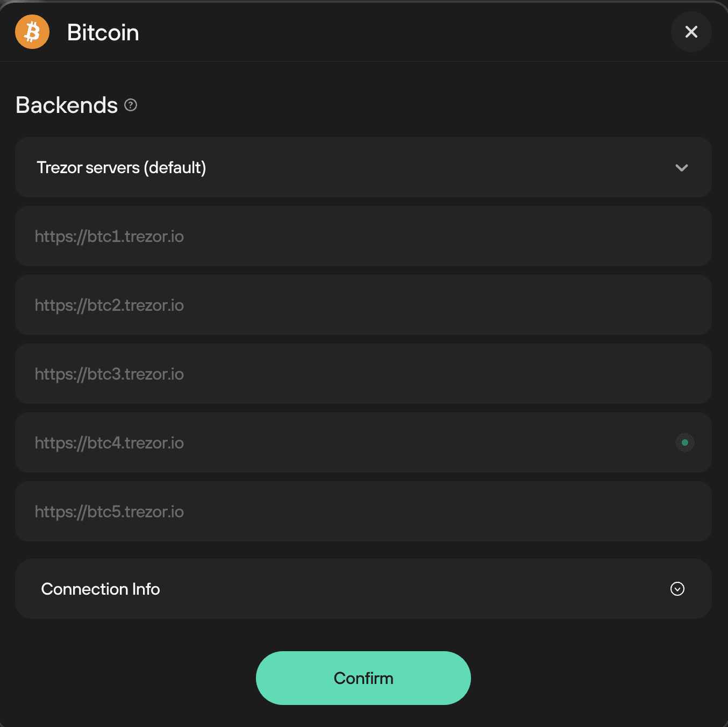Image resolution: width=728 pixels, height=727 pixels.
Task: Click the 'Trezor servers (default)' label text
Action: click(122, 168)
